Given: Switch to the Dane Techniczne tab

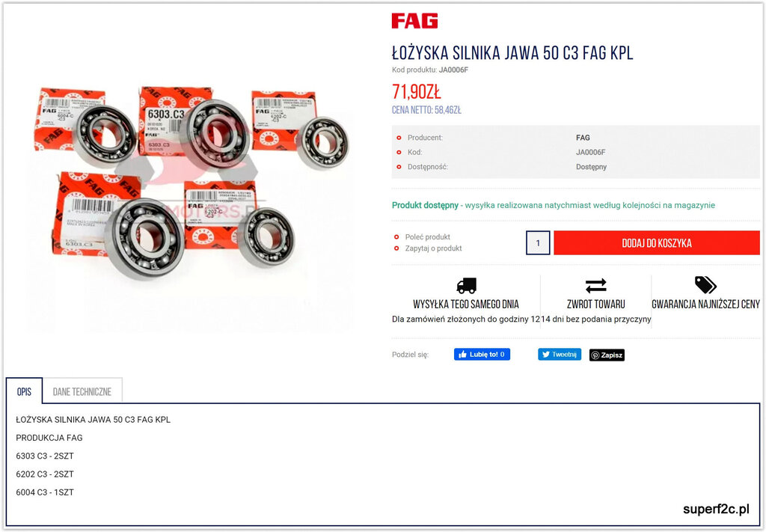Looking at the screenshot, I should click(x=82, y=391).
